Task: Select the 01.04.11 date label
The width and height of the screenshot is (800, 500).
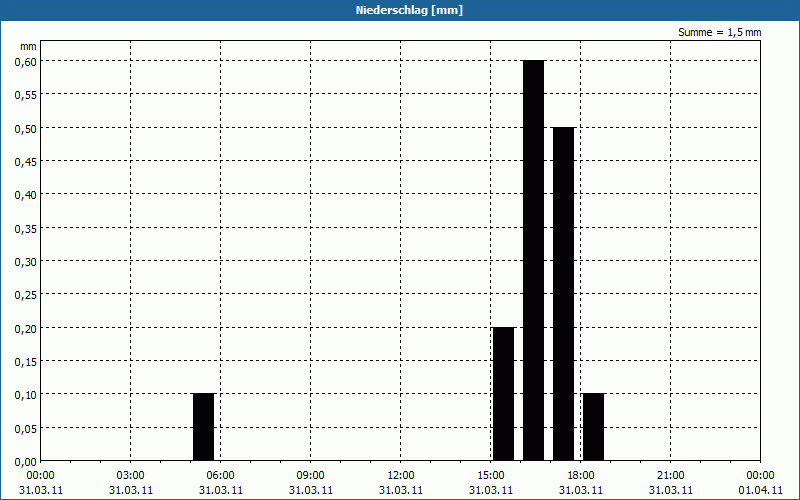Action: pyautogui.click(x=760, y=490)
